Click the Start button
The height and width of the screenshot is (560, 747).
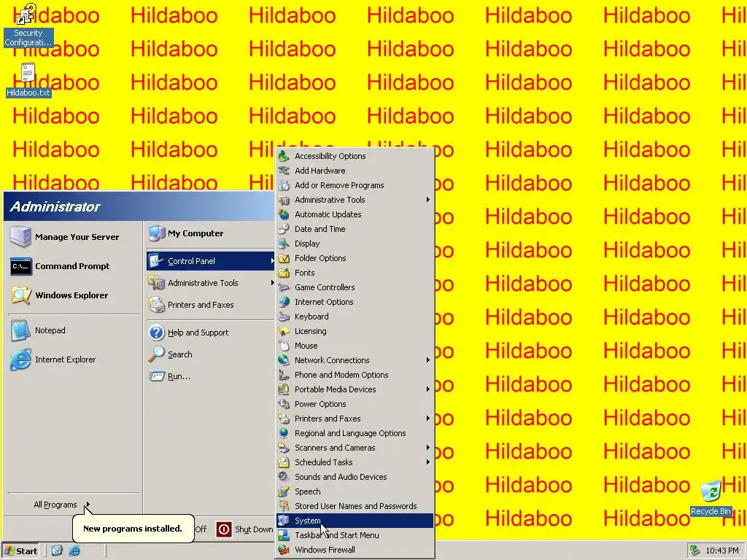pyautogui.click(x=20, y=551)
